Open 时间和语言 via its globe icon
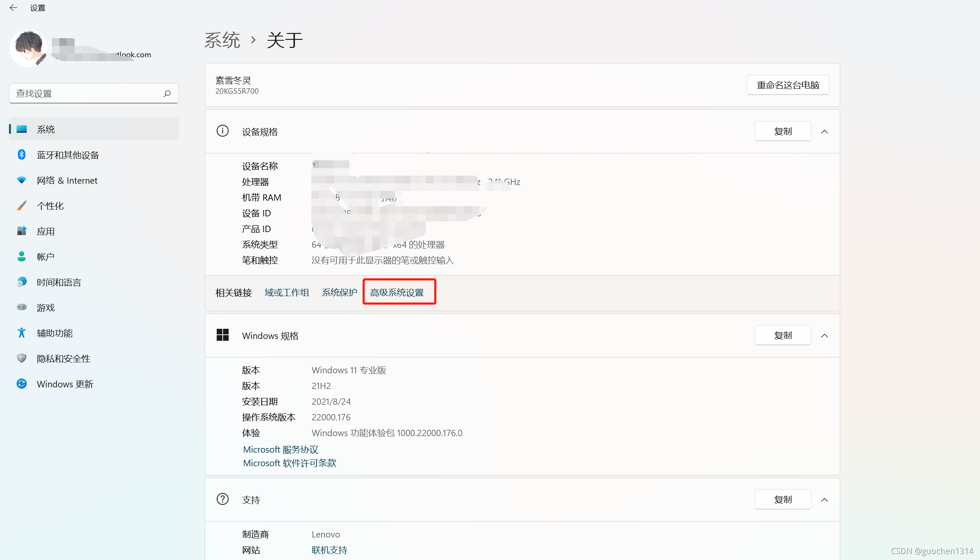980x560 pixels. pos(22,282)
